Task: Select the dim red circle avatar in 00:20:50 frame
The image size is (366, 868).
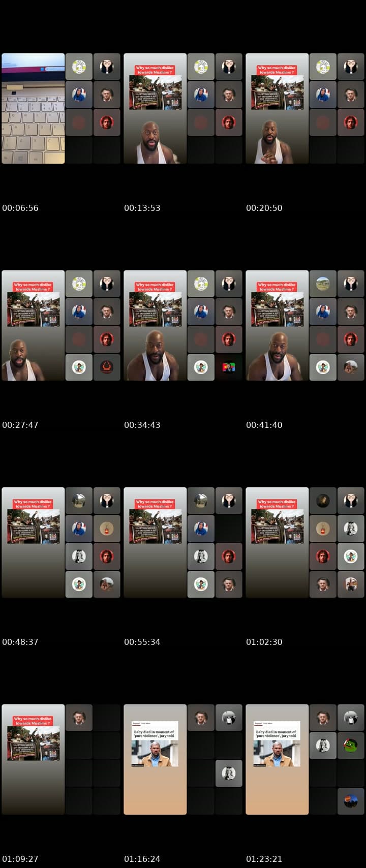Action: point(323,122)
